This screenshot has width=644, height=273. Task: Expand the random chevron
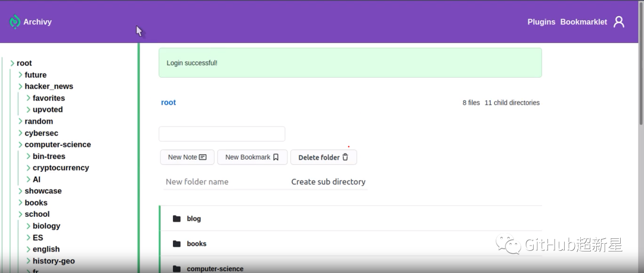tap(20, 121)
